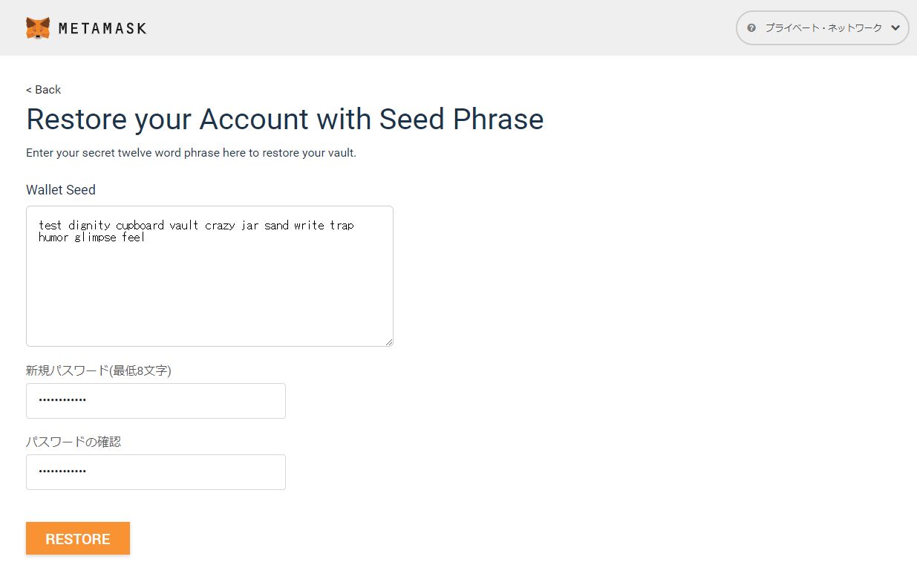Click the word 'trap' in the seed phrase
The height and width of the screenshot is (588, 917).
[x=342, y=225]
